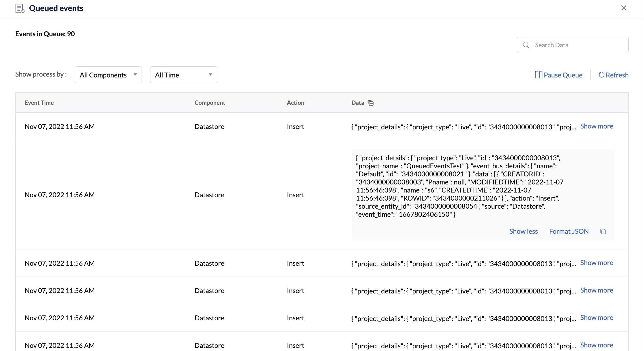Click the Action column header
644x351 pixels.
click(295, 103)
